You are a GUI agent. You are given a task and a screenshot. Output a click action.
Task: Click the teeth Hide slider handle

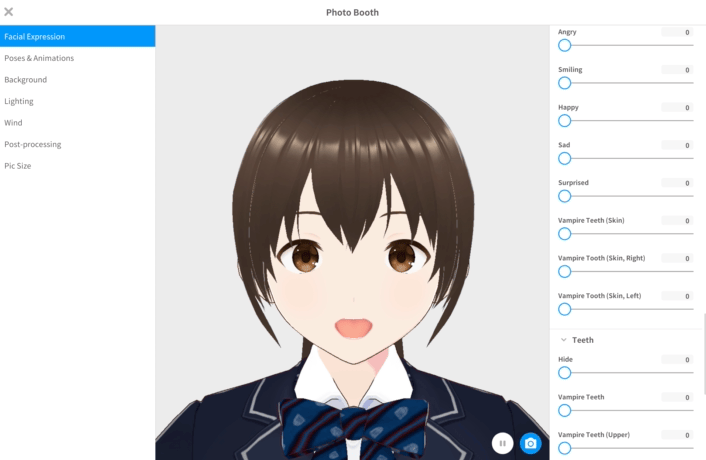pos(564,373)
